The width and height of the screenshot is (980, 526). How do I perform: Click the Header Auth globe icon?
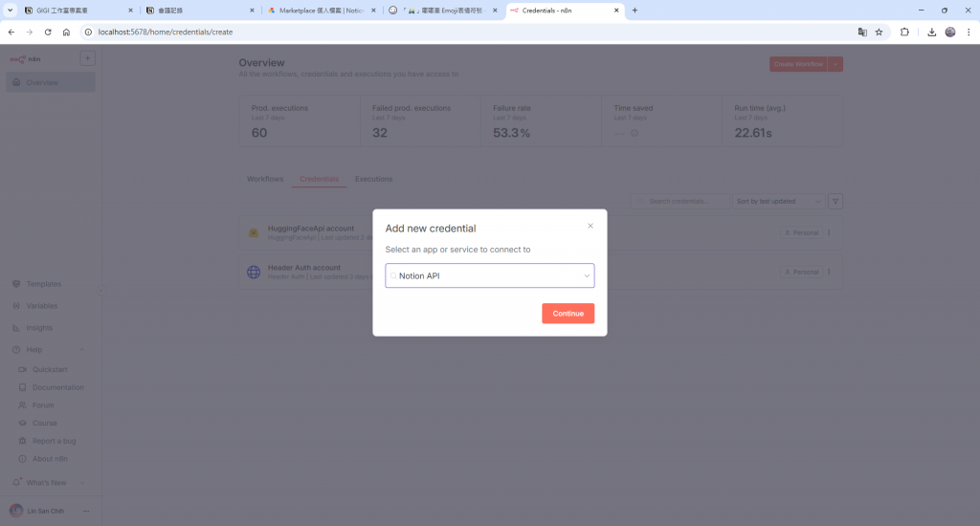pos(254,273)
